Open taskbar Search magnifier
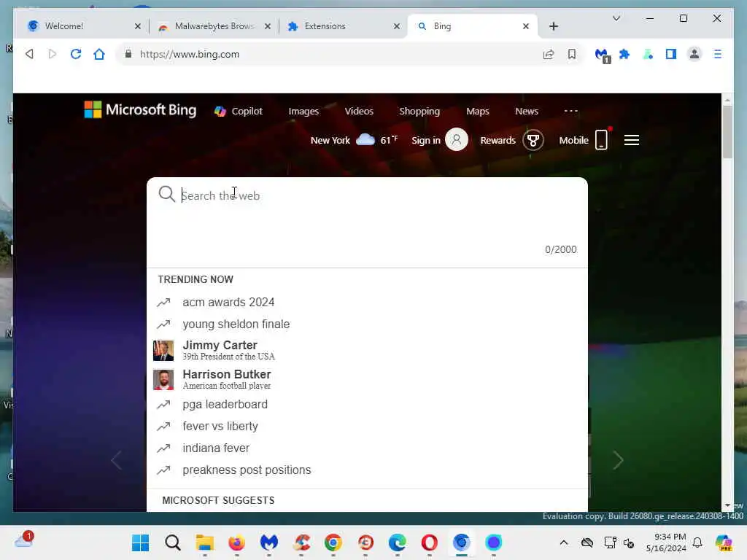This screenshot has height=560, width=747. click(x=173, y=542)
